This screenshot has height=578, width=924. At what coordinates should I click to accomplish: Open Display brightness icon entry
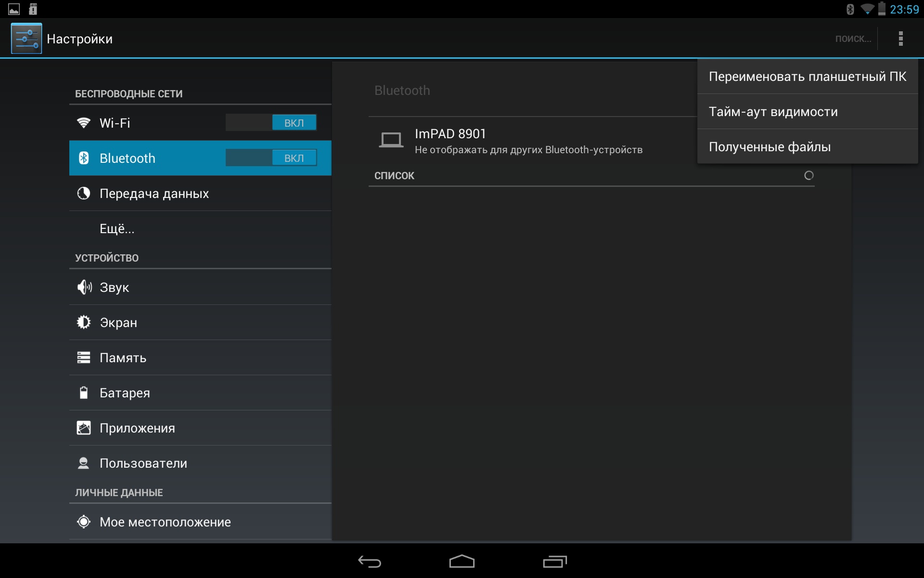[x=84, y=322]
